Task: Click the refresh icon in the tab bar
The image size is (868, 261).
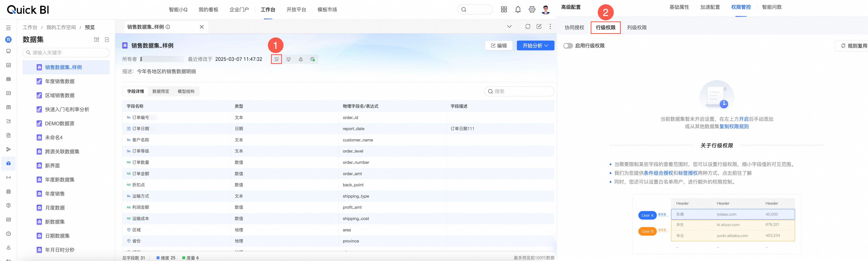Action: [528, 27]
